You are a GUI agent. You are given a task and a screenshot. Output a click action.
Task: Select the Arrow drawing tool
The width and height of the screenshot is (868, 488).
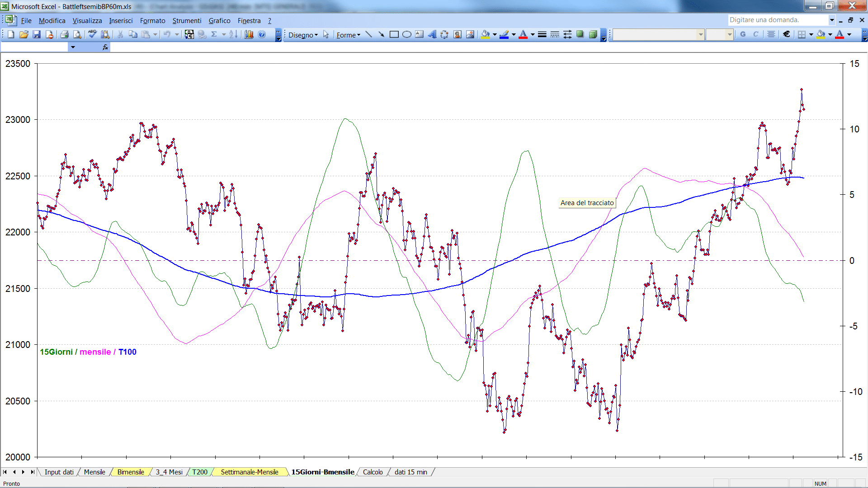382,34
